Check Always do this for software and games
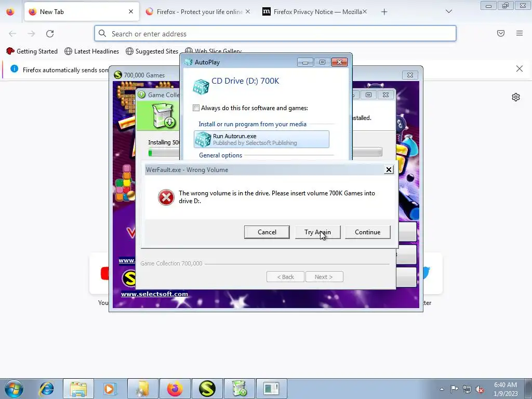Viewport: 532px width, 399px height. pyautogui.click(x=196, y=108)
